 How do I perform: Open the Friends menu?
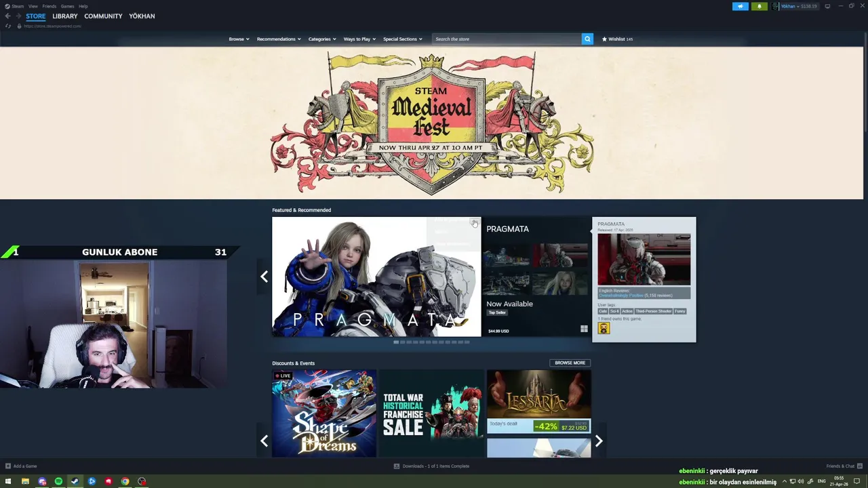(x=49, y=6)
